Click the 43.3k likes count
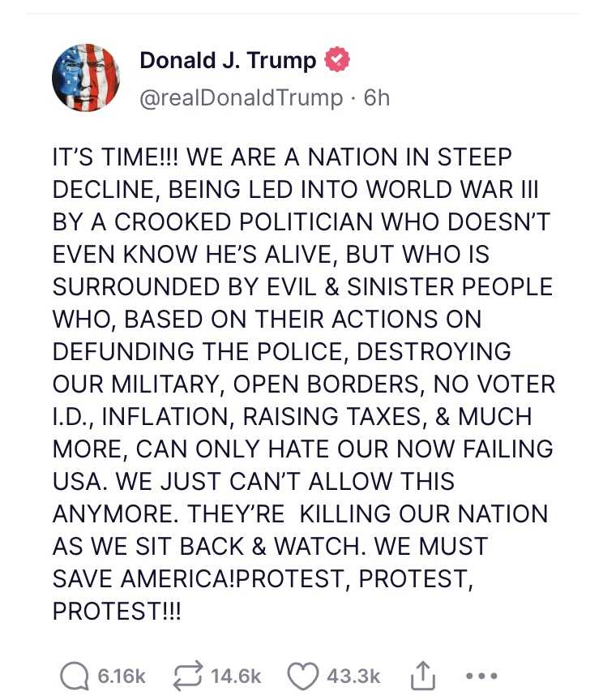The height and width of the screenshot is (700, 603). click(354, 676)
